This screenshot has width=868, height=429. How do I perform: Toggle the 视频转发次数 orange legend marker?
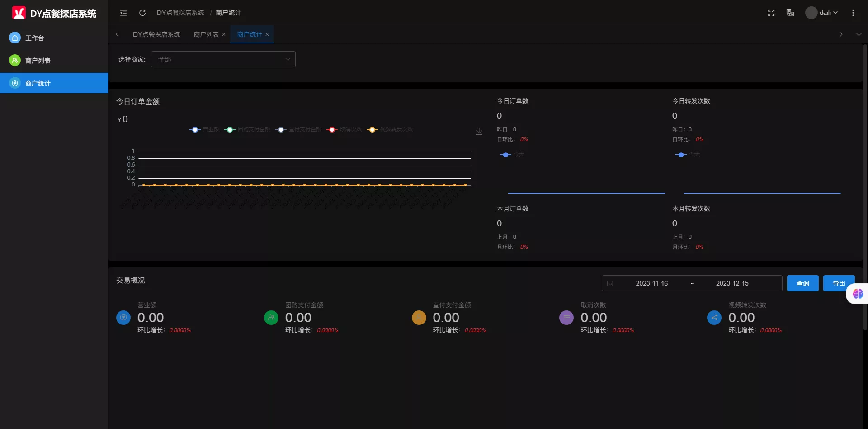[x=372, y=130]
